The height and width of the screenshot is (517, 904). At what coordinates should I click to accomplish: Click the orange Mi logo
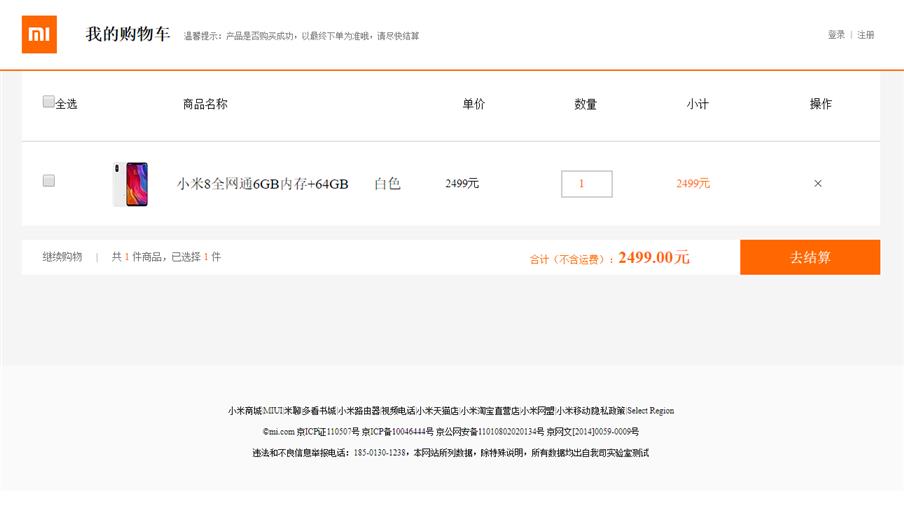pos(39,35)
